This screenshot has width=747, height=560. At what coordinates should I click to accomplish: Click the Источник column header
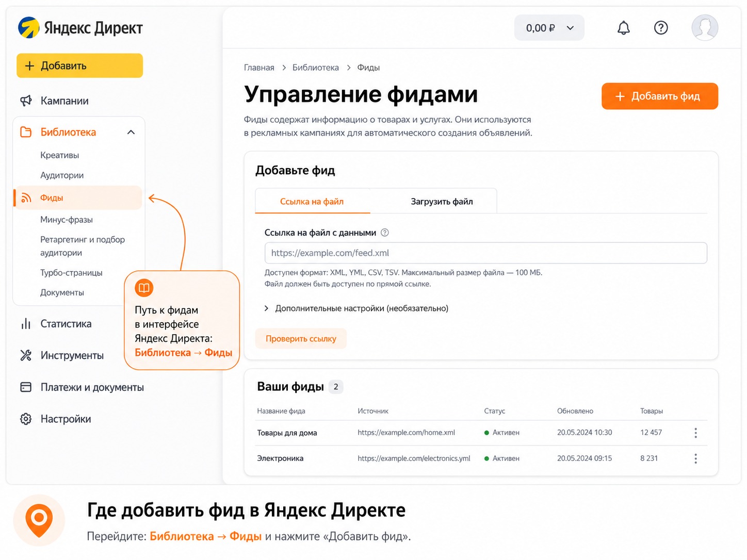[373, 411]
